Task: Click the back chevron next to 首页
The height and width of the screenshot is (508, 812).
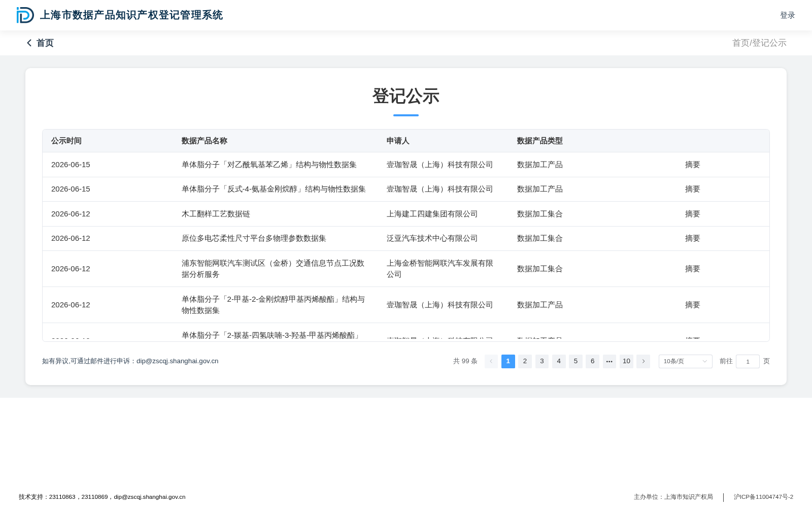Action: coord(29,43)
